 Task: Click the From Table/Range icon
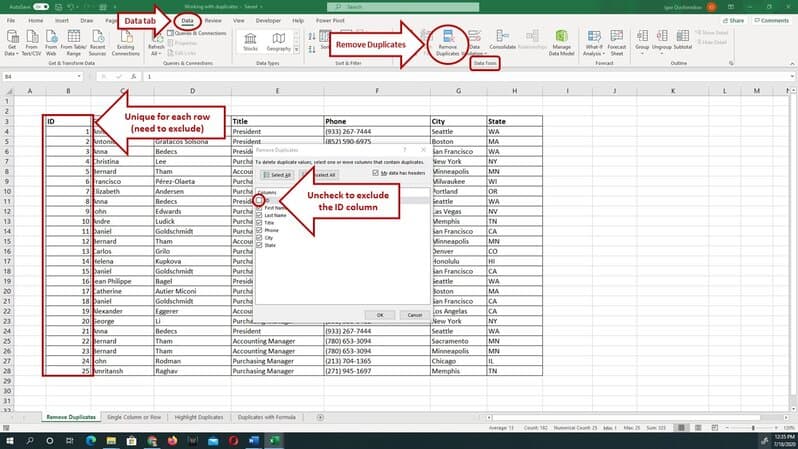click(x=73, y=42)
